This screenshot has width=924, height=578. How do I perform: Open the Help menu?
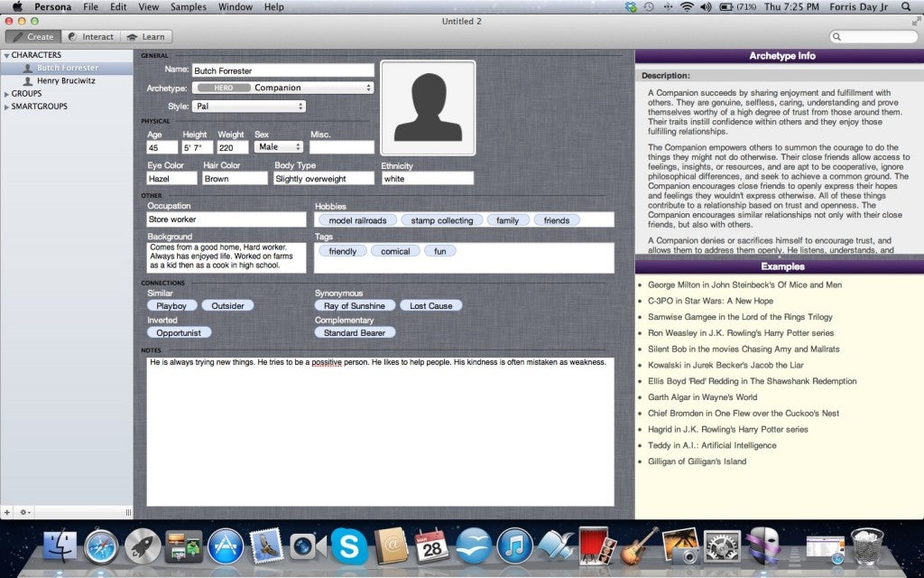273,7
